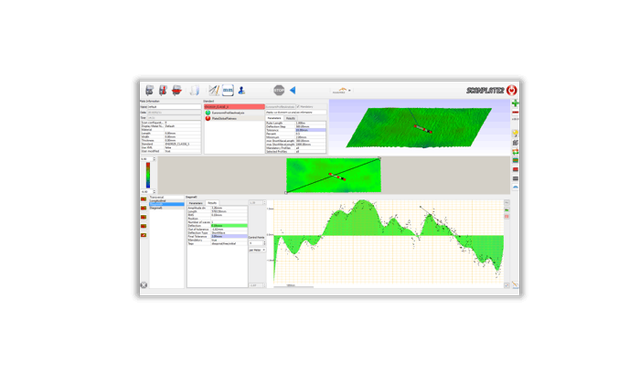Click the red Scanplate logo emblem

coord(512,90)
